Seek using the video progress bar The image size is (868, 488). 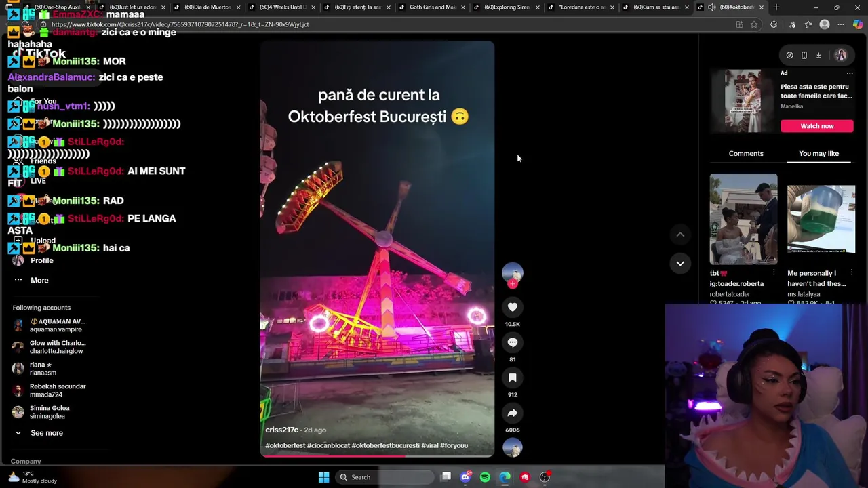pyautogui.click(x=377, y=455)
